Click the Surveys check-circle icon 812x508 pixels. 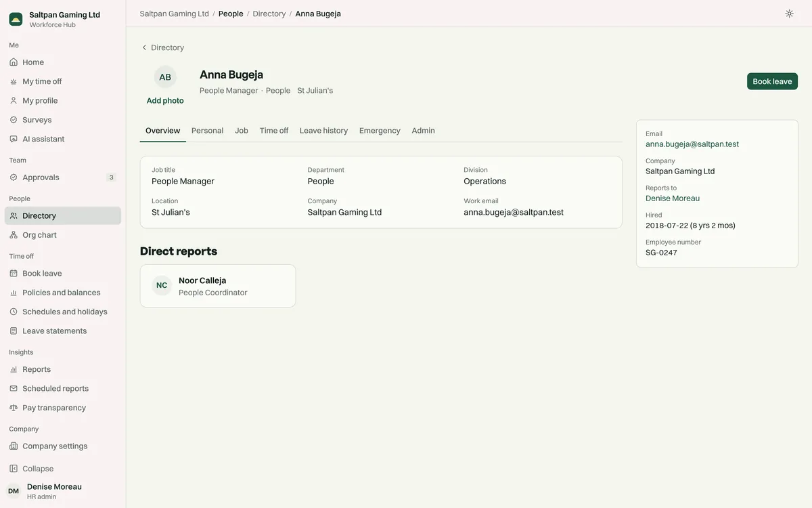pyautogui.click(x=14, y=120)
